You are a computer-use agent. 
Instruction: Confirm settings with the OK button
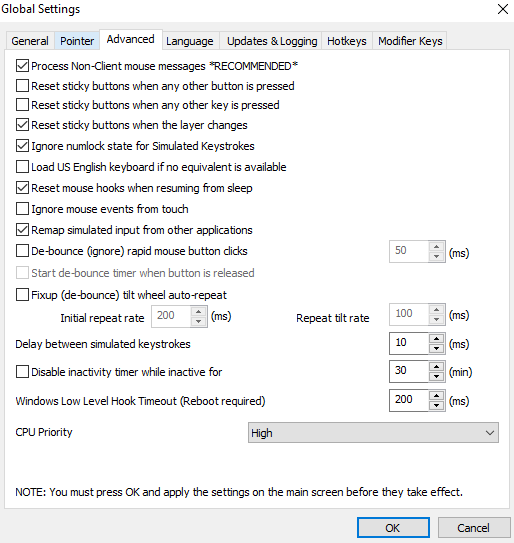(393, 528)
